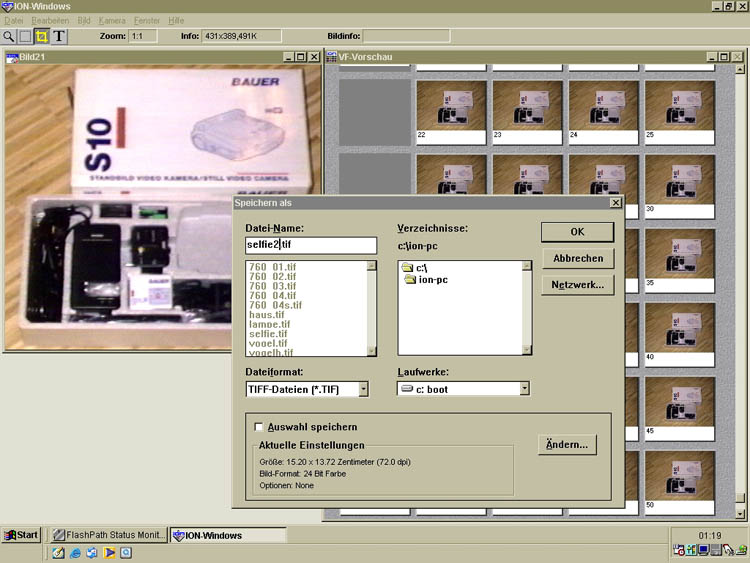Select 760_04.tif in the file list
Viewport: 750px width, 563px height.
click(x=272, y=296)
